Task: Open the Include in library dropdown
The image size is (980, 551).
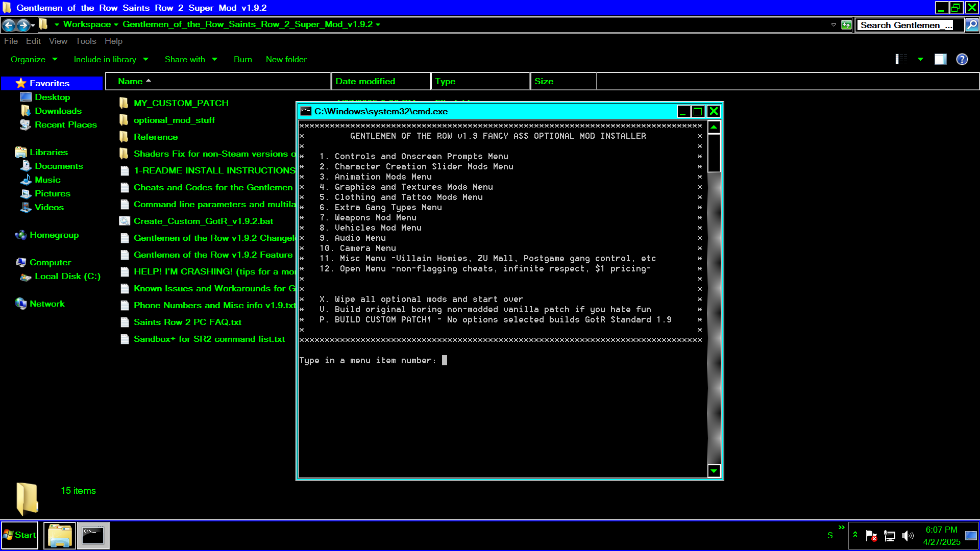Action: click(x=111, y=60)
